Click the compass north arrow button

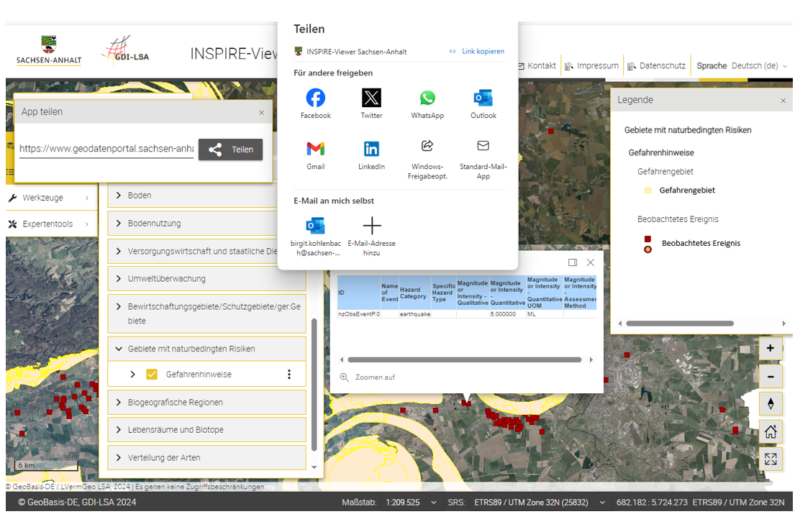coord(771,403)
